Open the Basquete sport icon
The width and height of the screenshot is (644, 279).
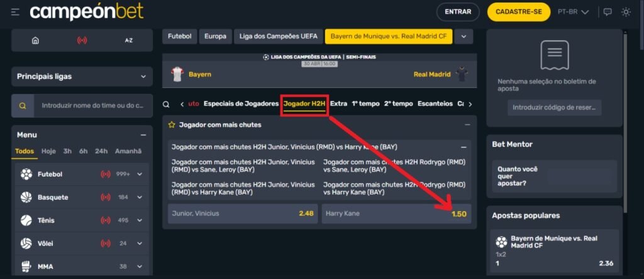coord(26,197)
